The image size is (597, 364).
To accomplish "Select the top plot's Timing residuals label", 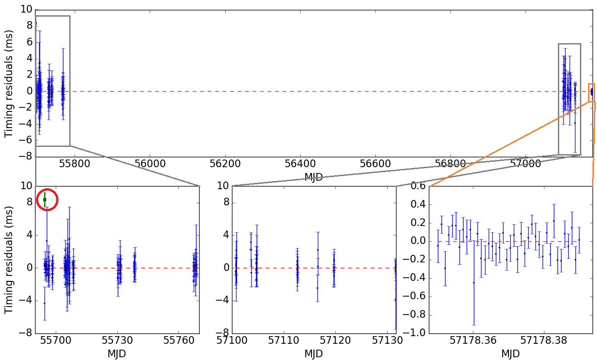I will (x=9, y=84).
